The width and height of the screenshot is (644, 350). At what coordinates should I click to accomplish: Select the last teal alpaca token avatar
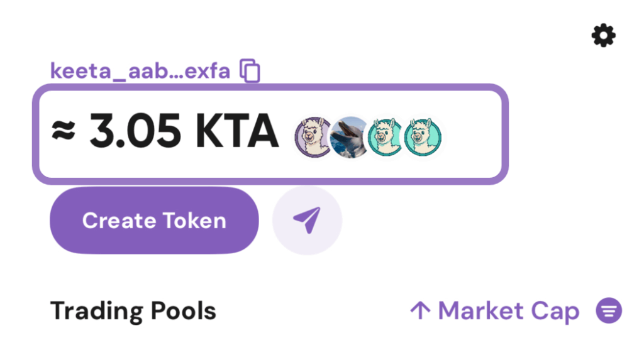click(x=423, y=137)
